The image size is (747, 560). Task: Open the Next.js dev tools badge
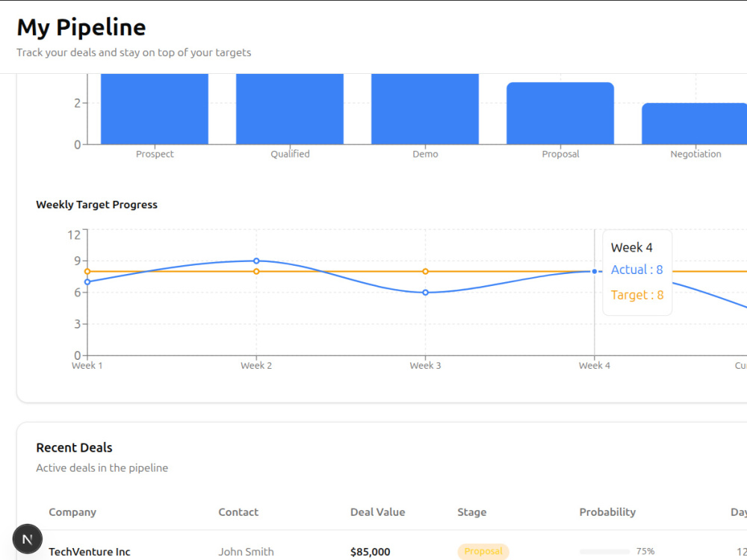pos(28,539)
